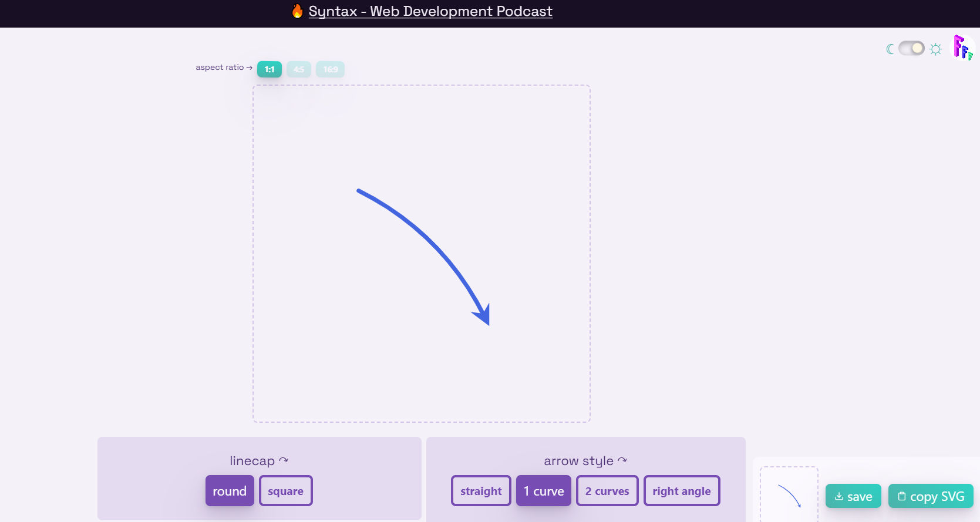Select the 16:9 aspect ratio
The width and height of the screenshot is (980, 522).
tap(331, 69)
